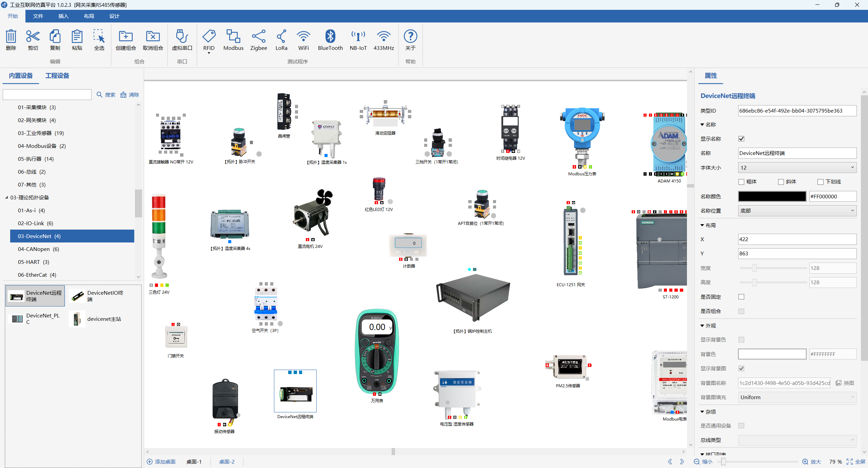The image size is (868, 468).
Task: Collapse the 外观 property section
Action: [703, 326]
